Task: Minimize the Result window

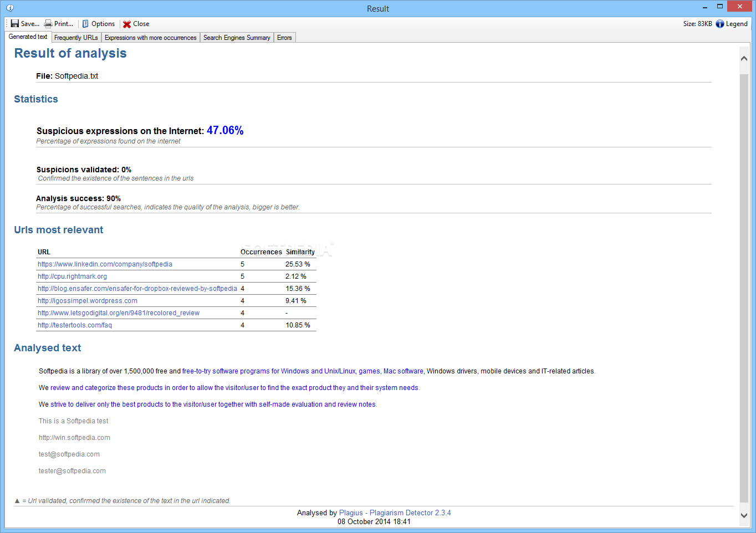Action: (x=705, y=7)
